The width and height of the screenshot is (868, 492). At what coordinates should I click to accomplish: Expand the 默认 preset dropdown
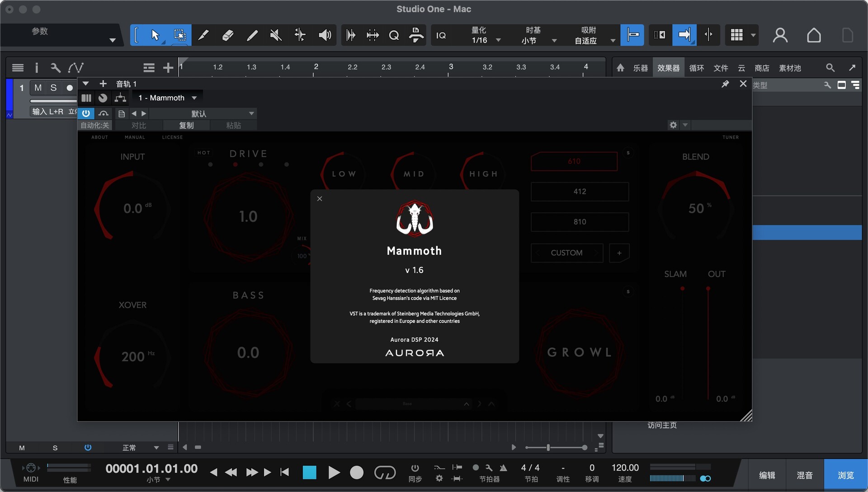[x=251, y=113]
